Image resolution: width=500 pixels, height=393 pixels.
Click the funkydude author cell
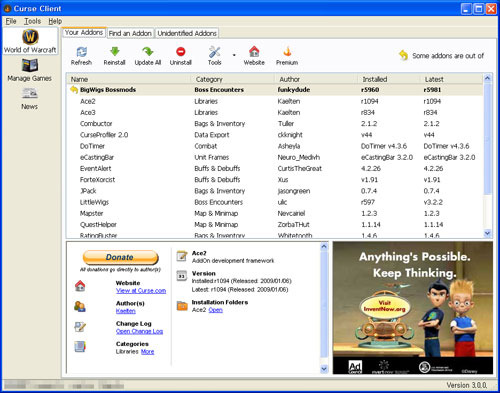(x=294, y=90)
